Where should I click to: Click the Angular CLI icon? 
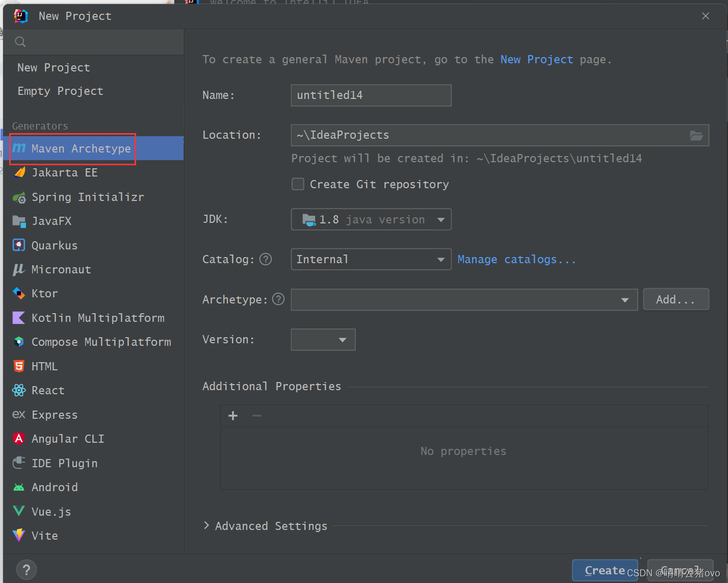tap(19, 439)
